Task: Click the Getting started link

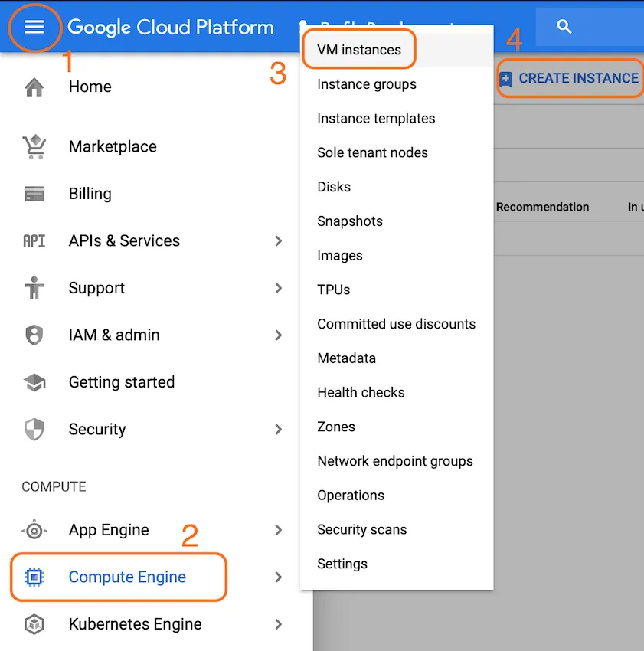Action: point(122,382)
